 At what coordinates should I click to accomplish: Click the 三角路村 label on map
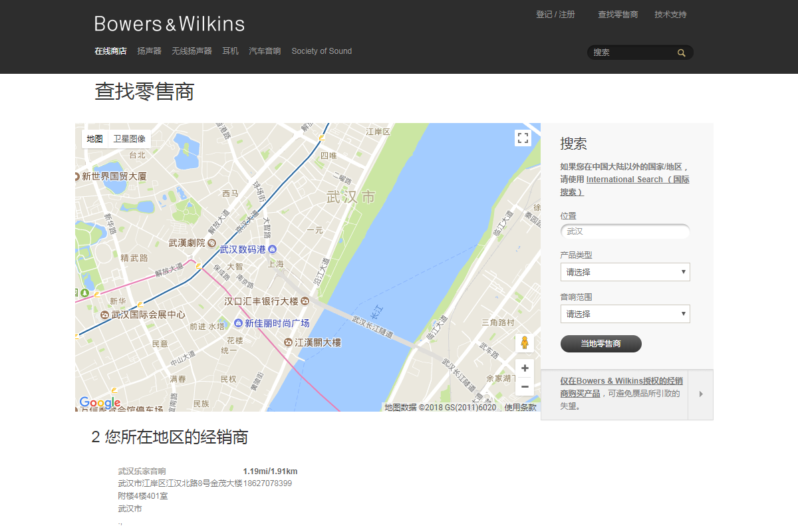(x=497, y=323)
